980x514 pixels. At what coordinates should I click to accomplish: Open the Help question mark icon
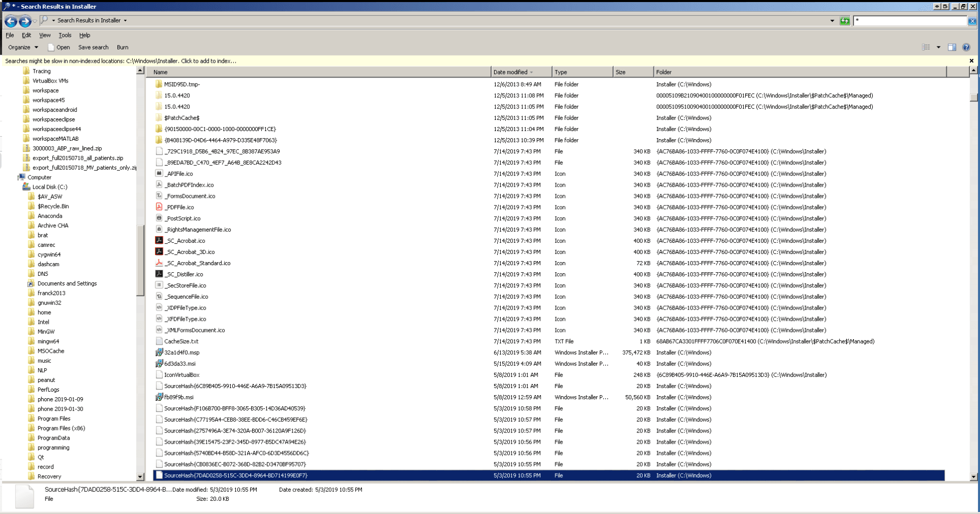[966, 47]
